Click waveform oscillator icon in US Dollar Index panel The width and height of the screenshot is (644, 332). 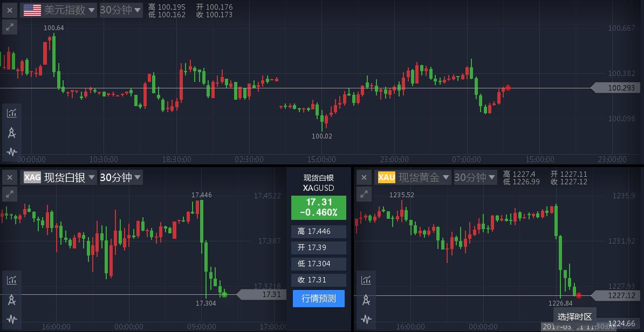12,151
